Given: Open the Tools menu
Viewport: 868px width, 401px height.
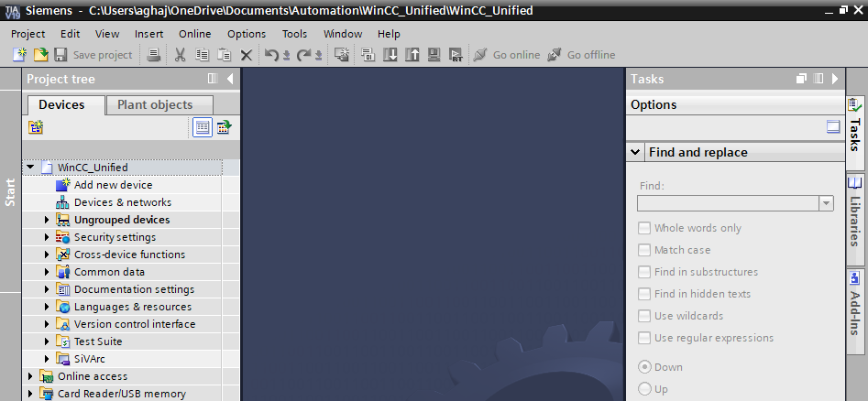Looking at the screenshot, I should pos(294,34).
